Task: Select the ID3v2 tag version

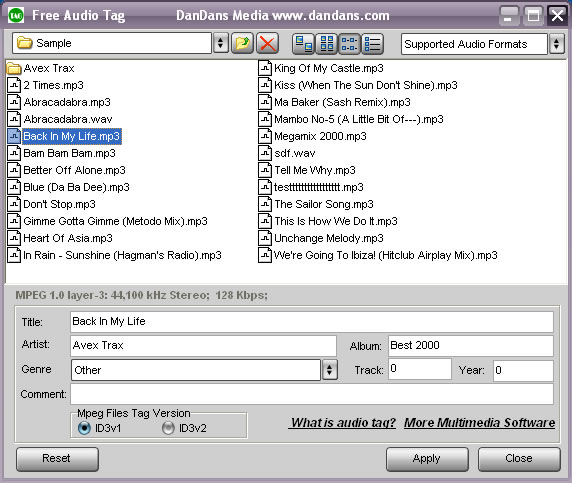Action: [x=168, y=428]
